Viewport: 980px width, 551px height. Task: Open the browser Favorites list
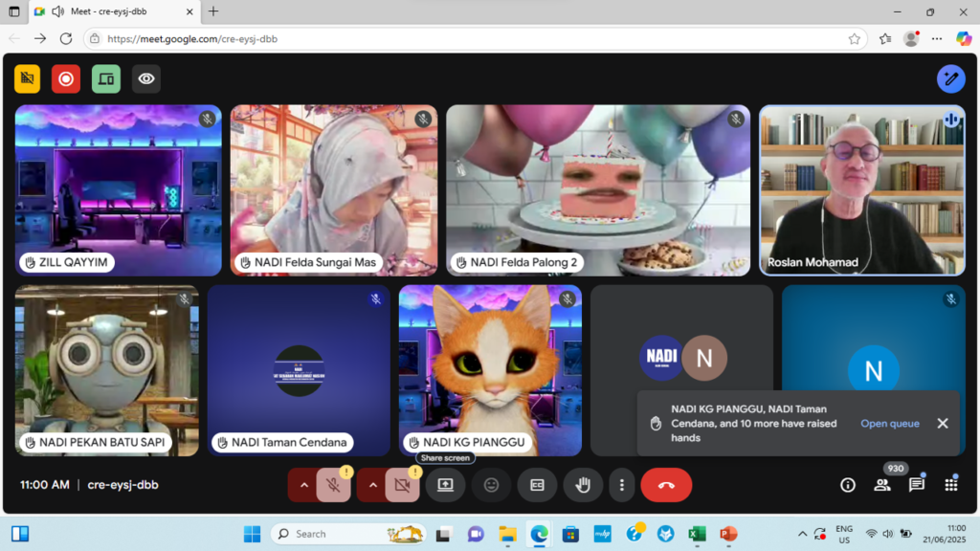coord(885,38)
